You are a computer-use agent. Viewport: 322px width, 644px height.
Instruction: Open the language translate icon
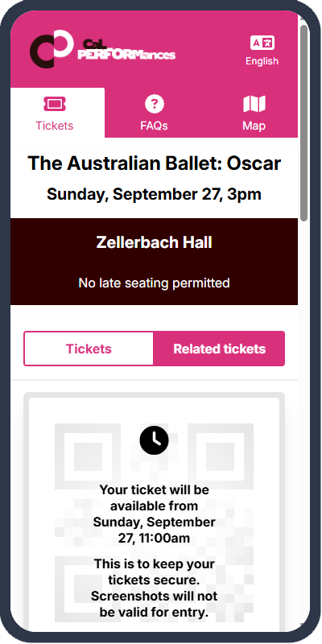point(262,43)
